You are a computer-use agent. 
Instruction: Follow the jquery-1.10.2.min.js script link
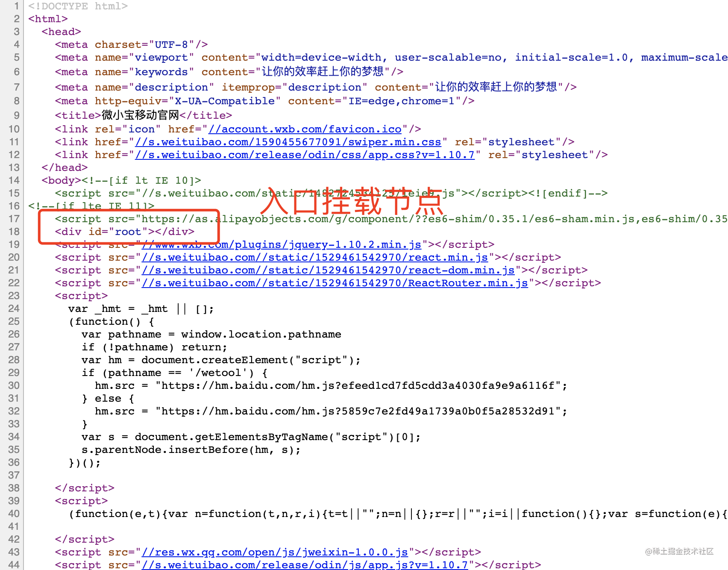coord(282,244)
